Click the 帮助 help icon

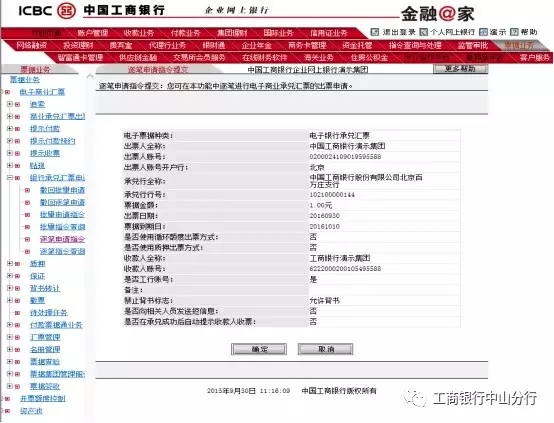click(514, 32)
